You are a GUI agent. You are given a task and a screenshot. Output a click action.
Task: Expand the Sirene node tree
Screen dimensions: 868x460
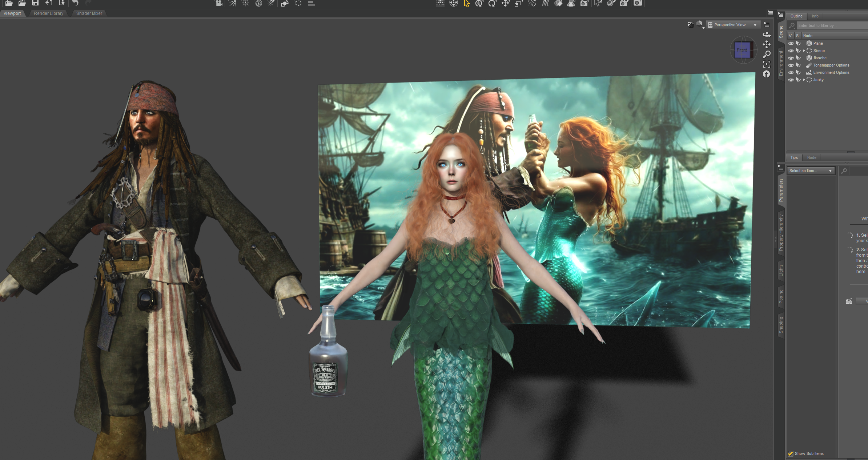pyautogui.click(x=804, y=51)
